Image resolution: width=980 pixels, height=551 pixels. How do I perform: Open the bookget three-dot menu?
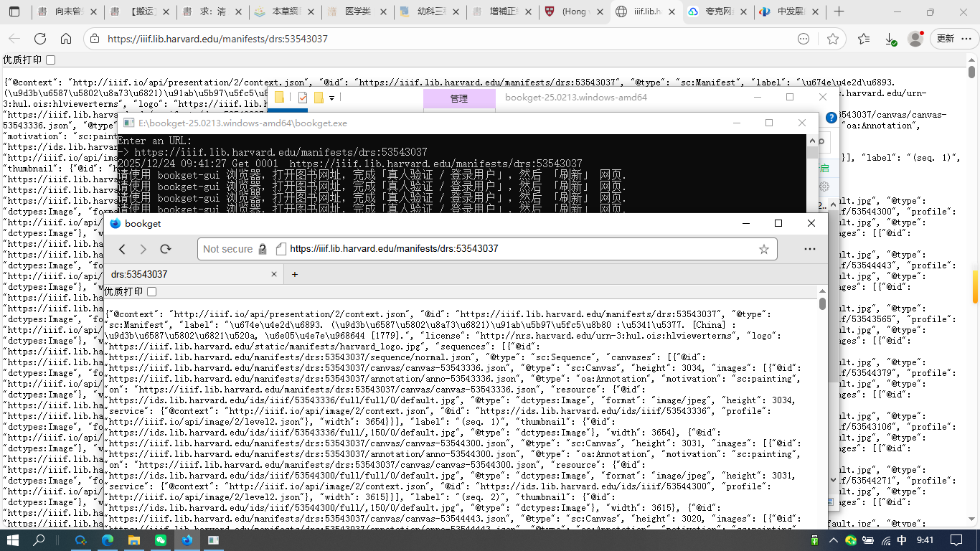point(809,249)
